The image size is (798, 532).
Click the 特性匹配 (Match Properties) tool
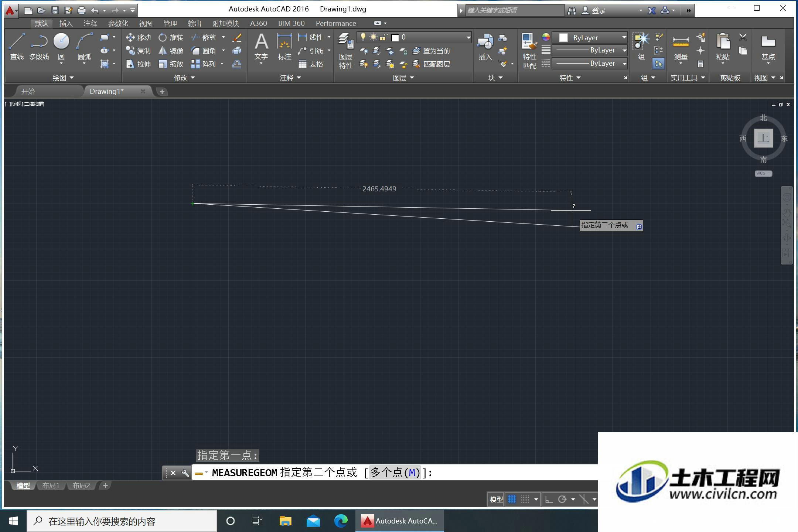click(x=529, y=50)
